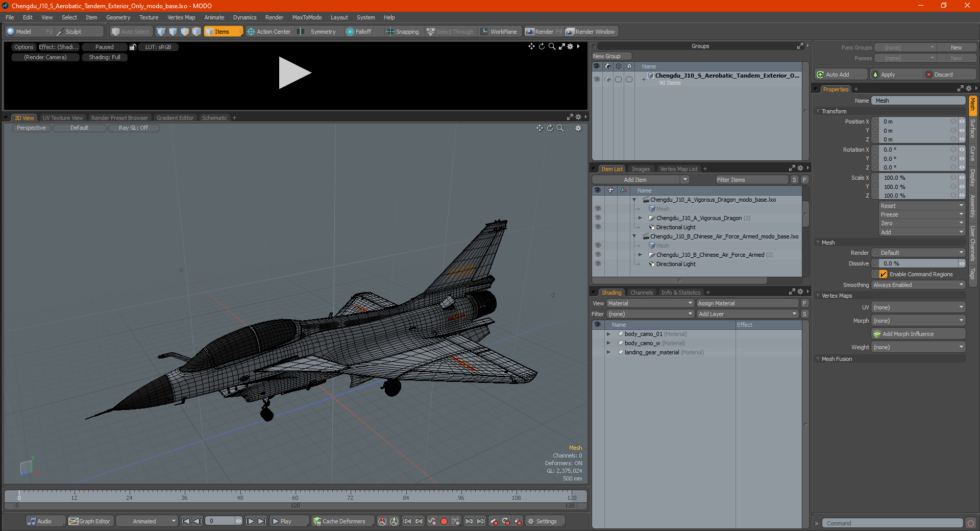The width and height of the screenshot is (980, 531).
Task: Hide Chengdu_J10_B_Chinese_Air_Force_Armed item
Action: 598,255
